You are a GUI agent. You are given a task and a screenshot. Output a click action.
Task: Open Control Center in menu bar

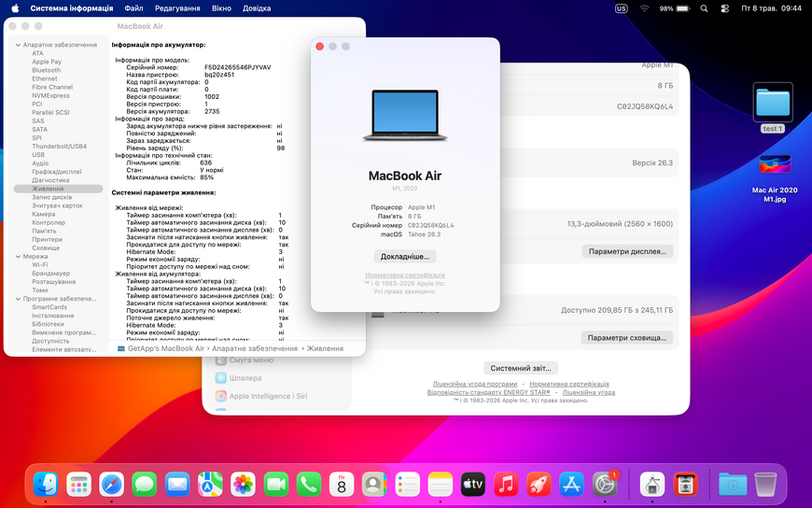pos(724,8)
